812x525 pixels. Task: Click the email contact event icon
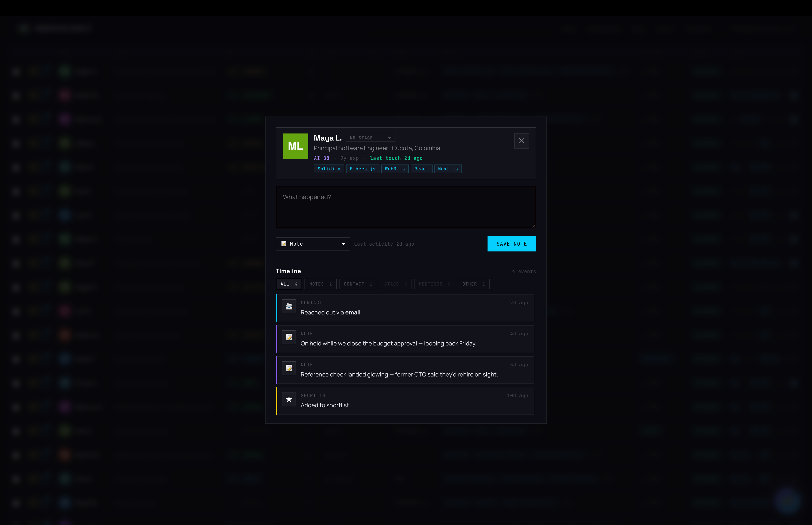coord(289,306)
